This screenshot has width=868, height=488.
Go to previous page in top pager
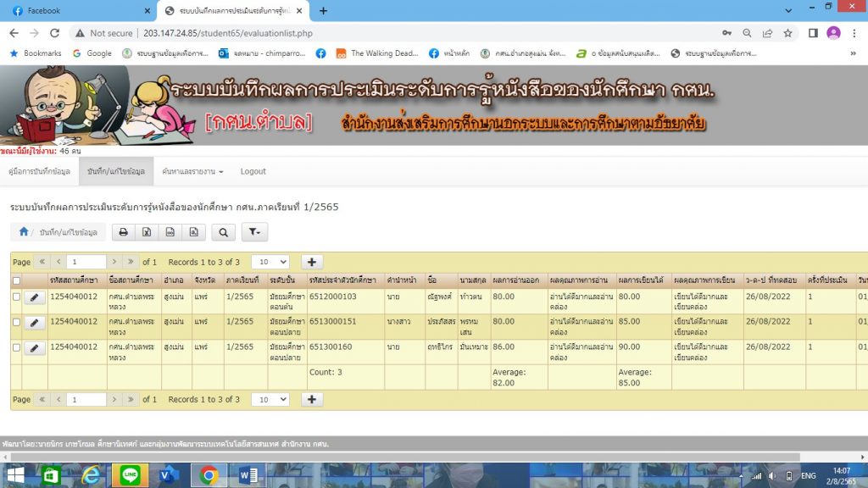(58, 262)
